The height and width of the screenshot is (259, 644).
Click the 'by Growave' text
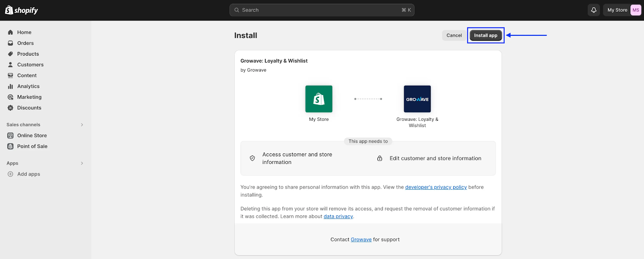(254, 70)
